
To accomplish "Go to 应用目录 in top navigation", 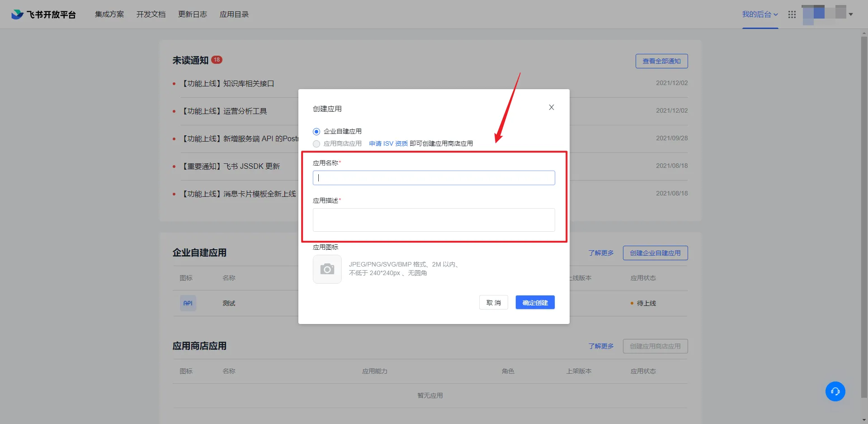I will [x=234, y=14].
